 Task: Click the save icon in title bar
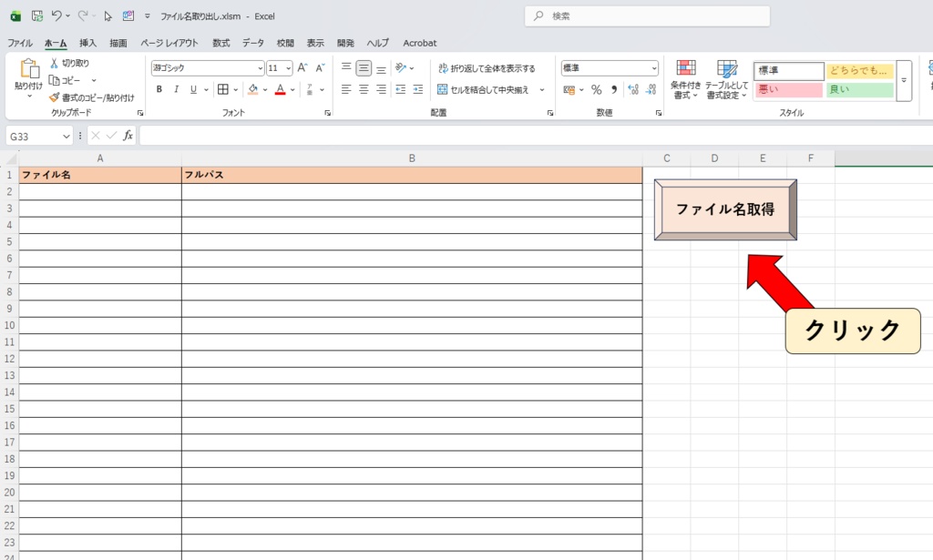pos(36,16)
